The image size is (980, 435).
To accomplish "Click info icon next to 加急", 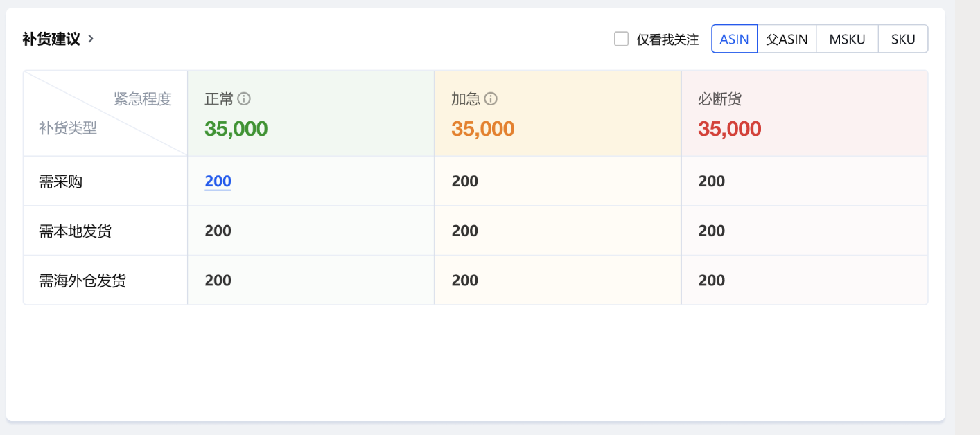I will pos(491,99).
